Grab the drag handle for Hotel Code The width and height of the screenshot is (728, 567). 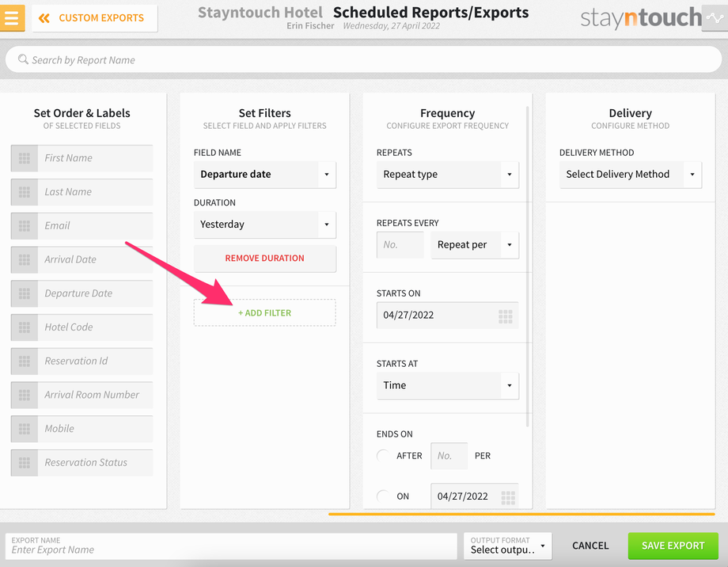click(25, 327)
